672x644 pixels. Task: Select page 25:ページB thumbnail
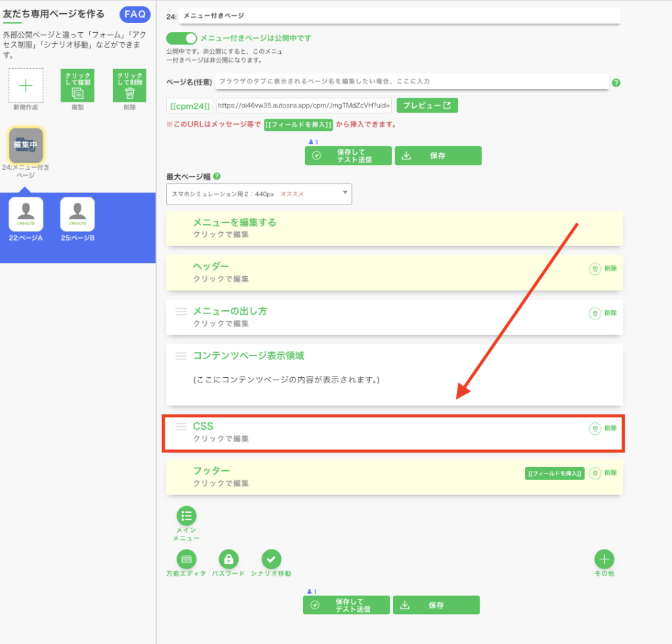coord(77,214)
